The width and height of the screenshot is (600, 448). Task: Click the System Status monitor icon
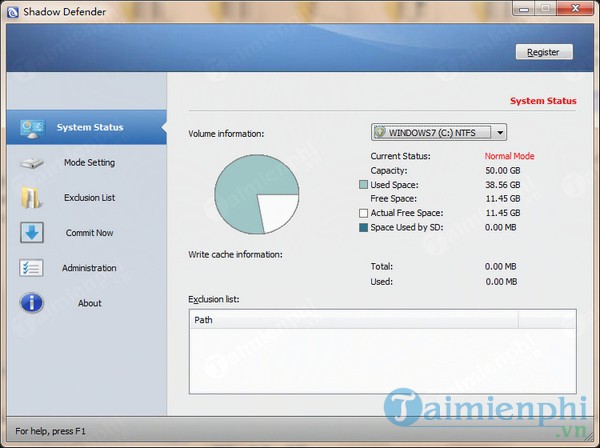coord(32,127)
